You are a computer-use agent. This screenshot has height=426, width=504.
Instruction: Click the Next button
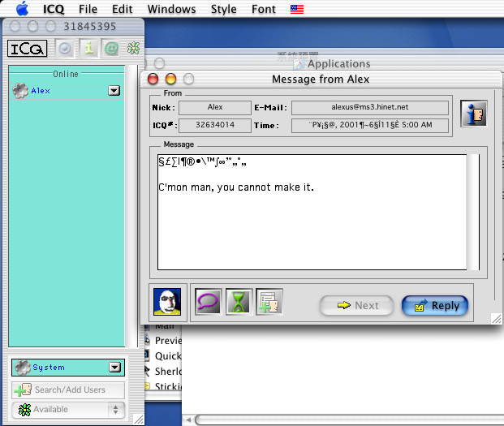coord(357,305)
